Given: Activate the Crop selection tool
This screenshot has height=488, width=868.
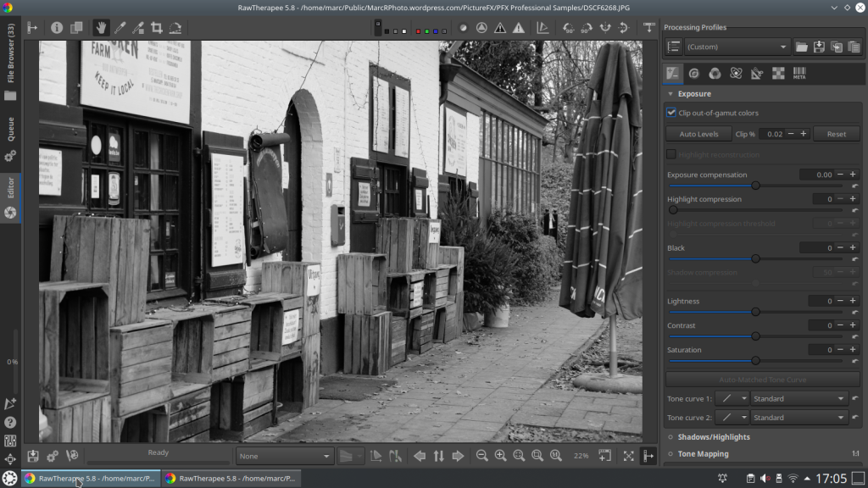Looking at the screenshot, I should [x=157, y=27].
